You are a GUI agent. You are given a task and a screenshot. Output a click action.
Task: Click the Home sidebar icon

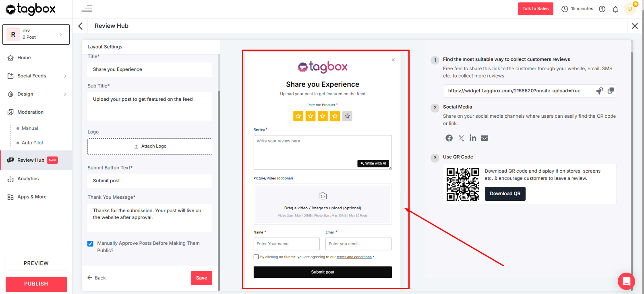click(x=10, y=58)
